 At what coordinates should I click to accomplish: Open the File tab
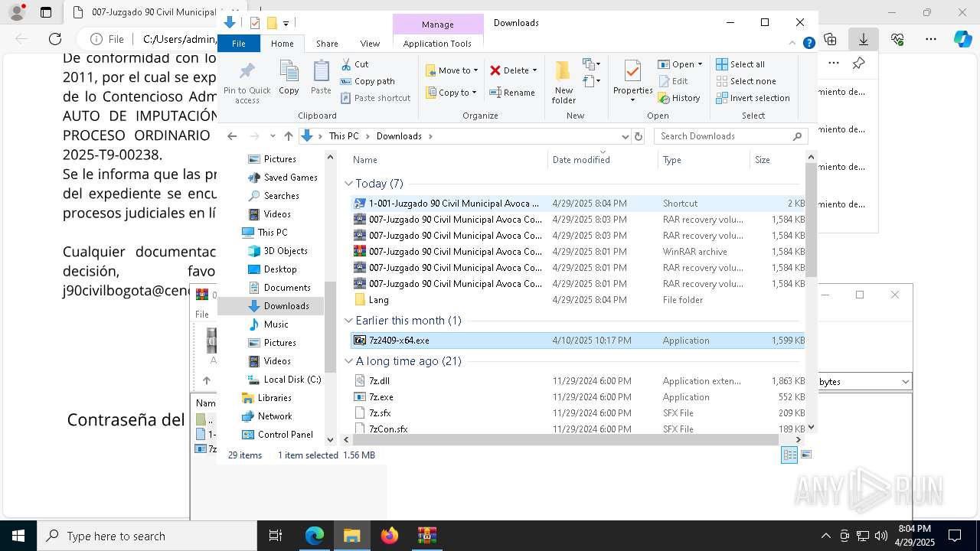[x=239, y=44]
